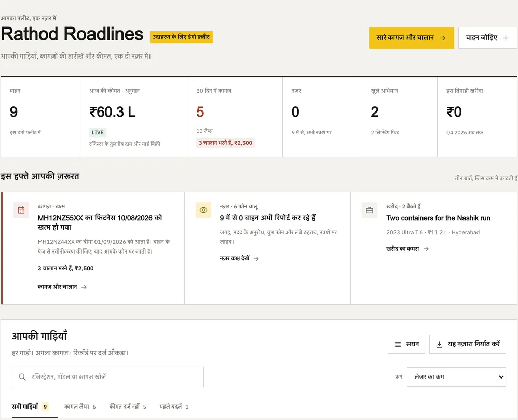This screenshot has width=518, height=420.
Task: Toggle the सघन density view button
Action: 406,344
